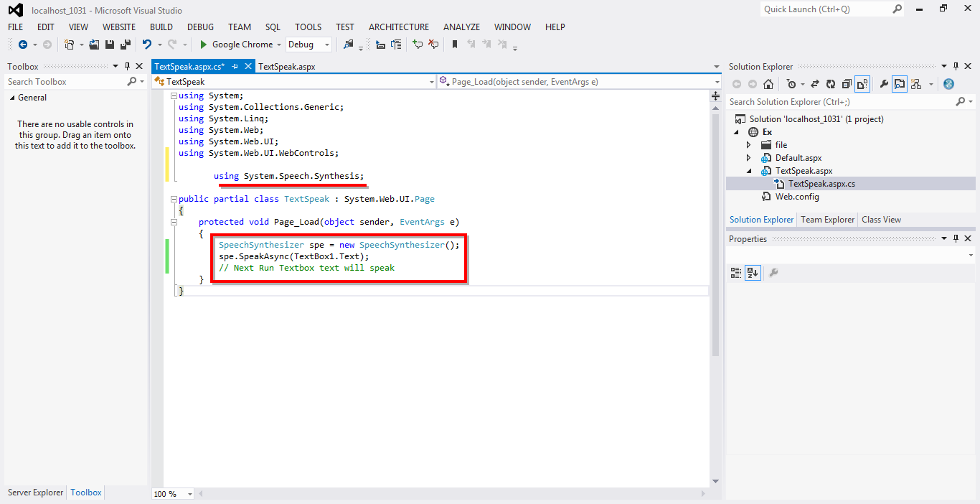Click the Save All icon
This screenshot has width=980, height=504.
125,44
